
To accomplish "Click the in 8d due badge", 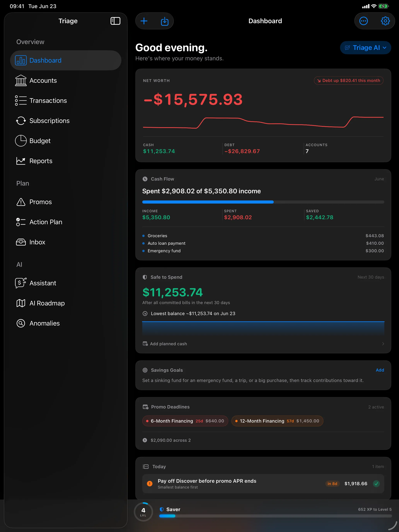I will 332,484.
